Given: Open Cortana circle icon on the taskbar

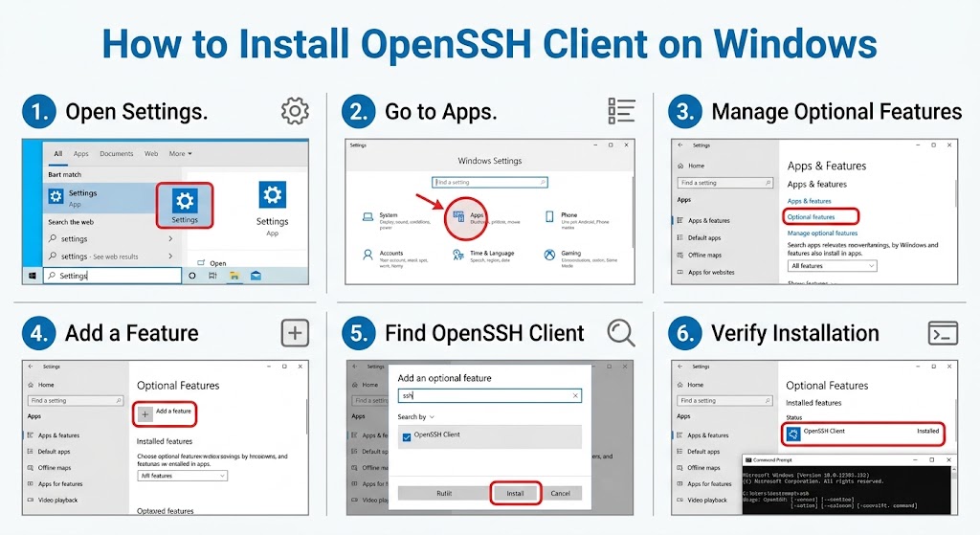Looking at the screenshot, I should point(192,276).
